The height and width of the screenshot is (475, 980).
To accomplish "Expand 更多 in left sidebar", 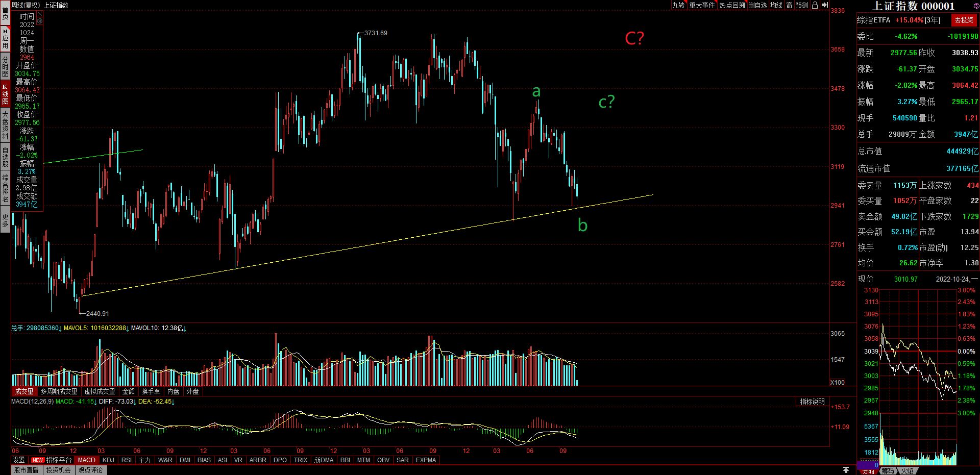I will pyautogui.click(x=5, y=220).
